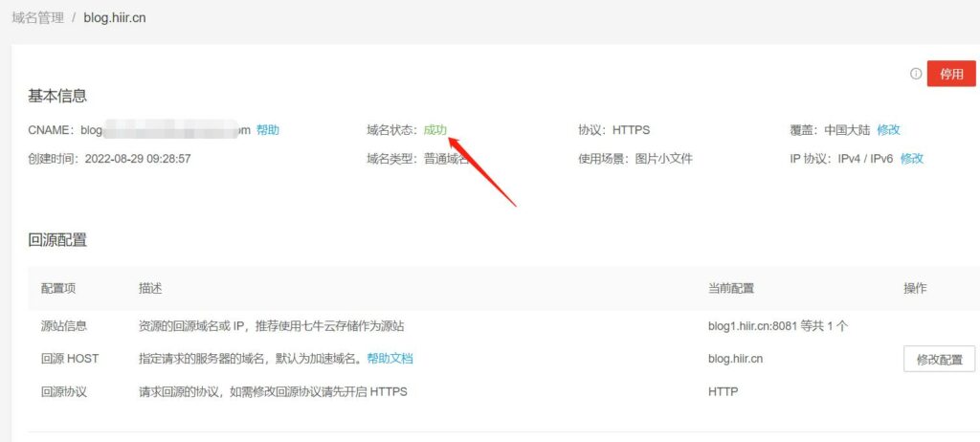Click the info icon beside 停用

[916, 74]
